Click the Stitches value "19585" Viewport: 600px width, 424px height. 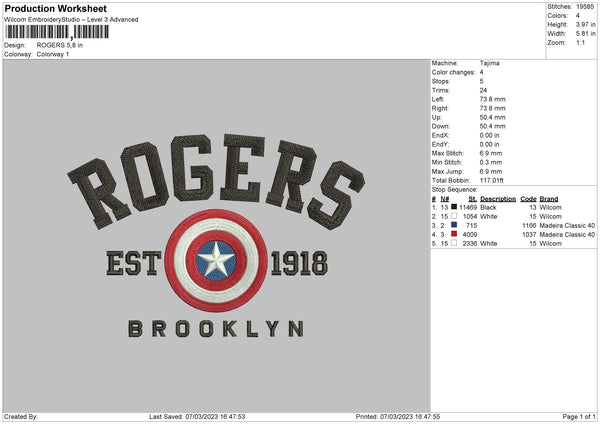point(585,7)
